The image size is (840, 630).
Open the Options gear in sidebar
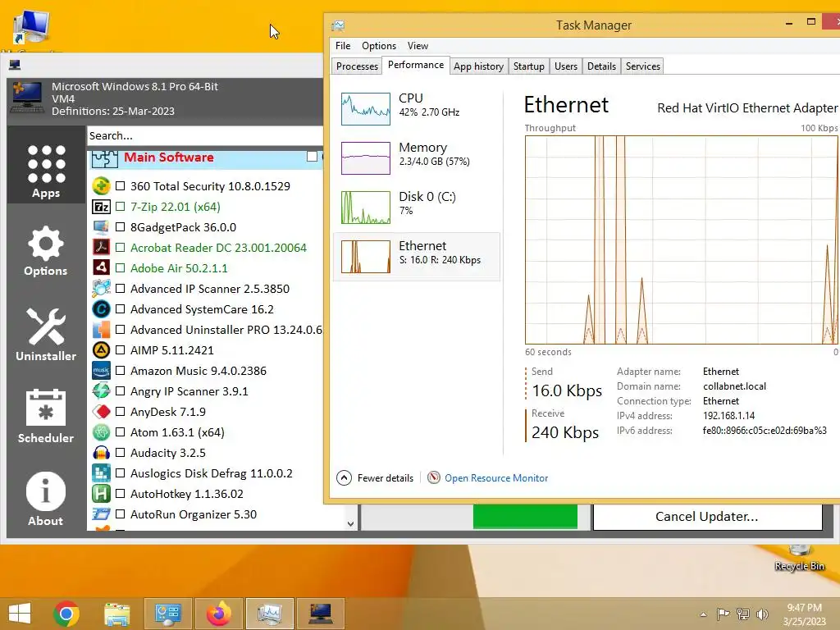46,251
